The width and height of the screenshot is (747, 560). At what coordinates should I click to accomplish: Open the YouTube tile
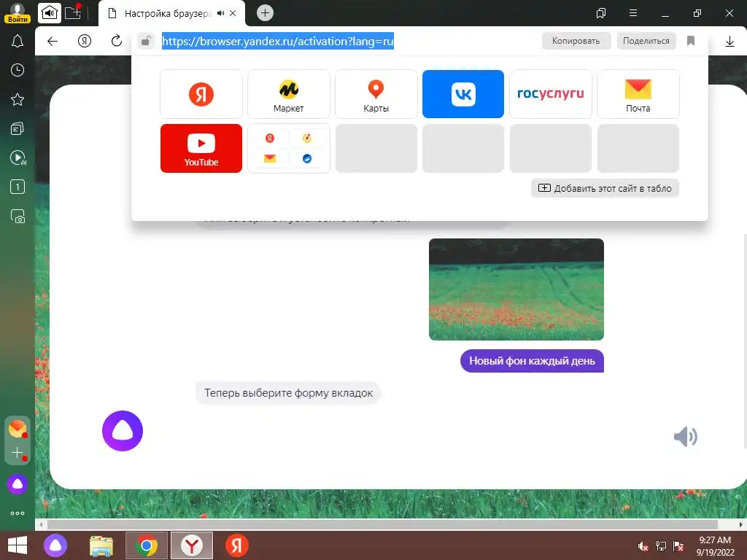(x=201, y=148)
